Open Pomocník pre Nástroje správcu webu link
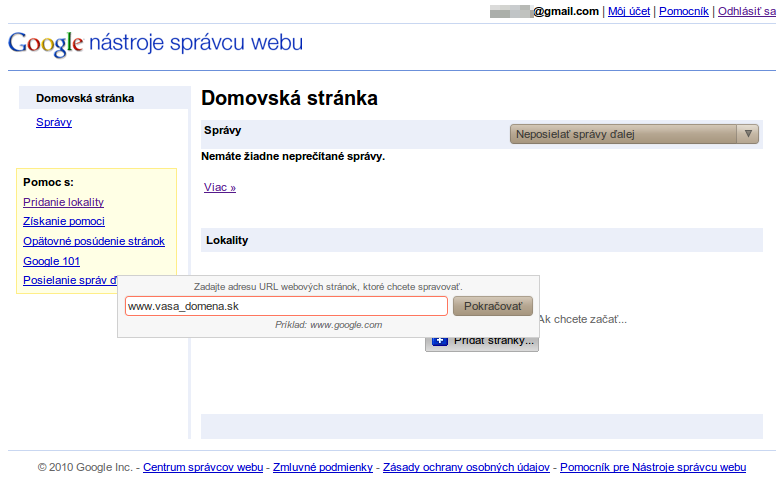Viewport: 784px width, 477px height. click(653, 467)
